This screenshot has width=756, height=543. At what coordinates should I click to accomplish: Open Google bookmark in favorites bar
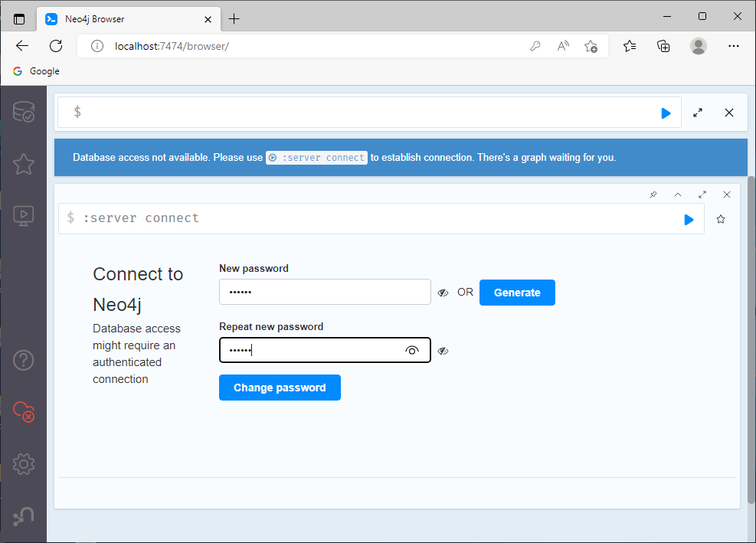click(x=36, y=71)
